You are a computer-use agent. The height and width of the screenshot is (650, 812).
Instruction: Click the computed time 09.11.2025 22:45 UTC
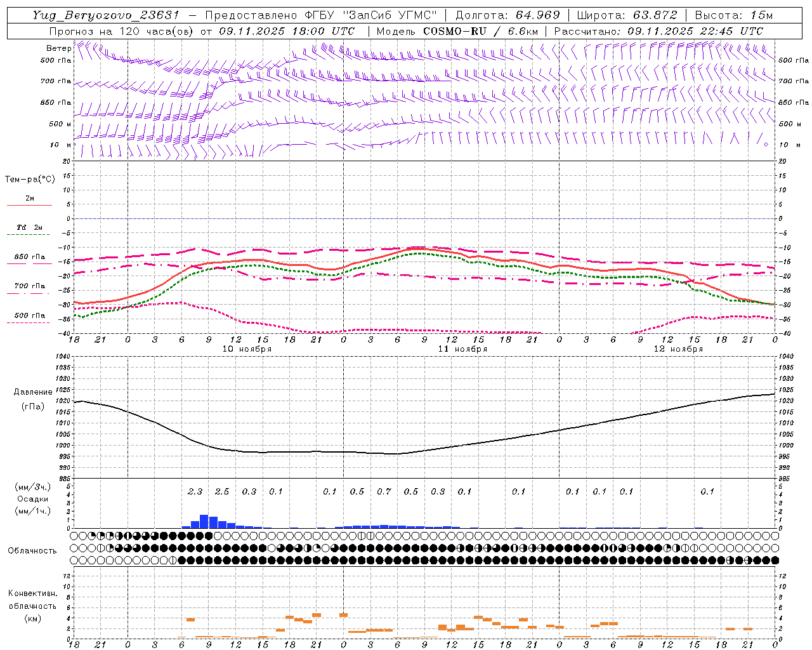[695, 31]
